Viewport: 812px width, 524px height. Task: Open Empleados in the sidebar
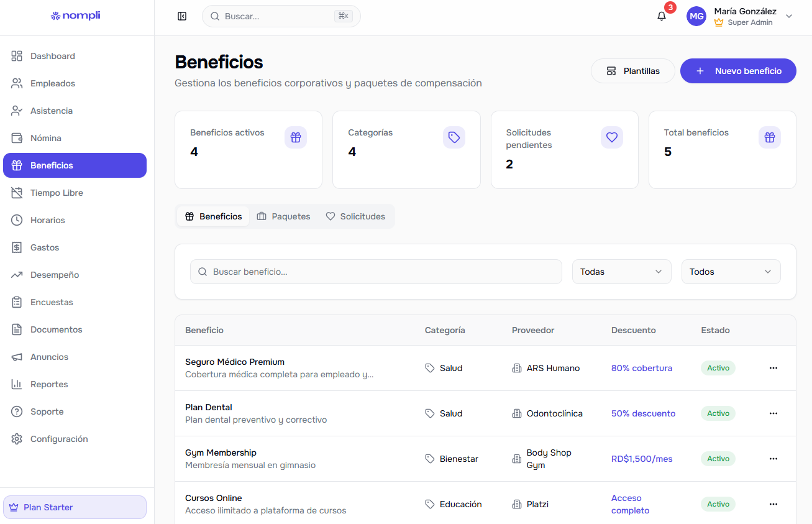point(53,83)
